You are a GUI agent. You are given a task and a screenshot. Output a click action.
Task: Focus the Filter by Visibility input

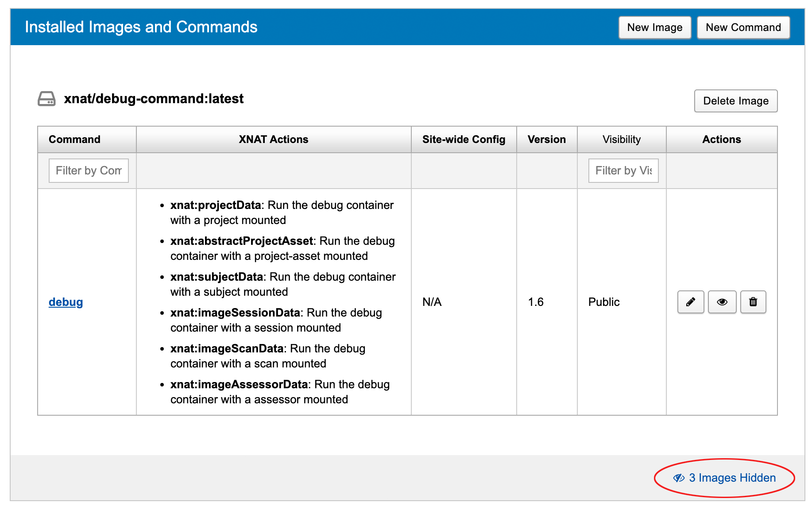(x=623, y=170)
